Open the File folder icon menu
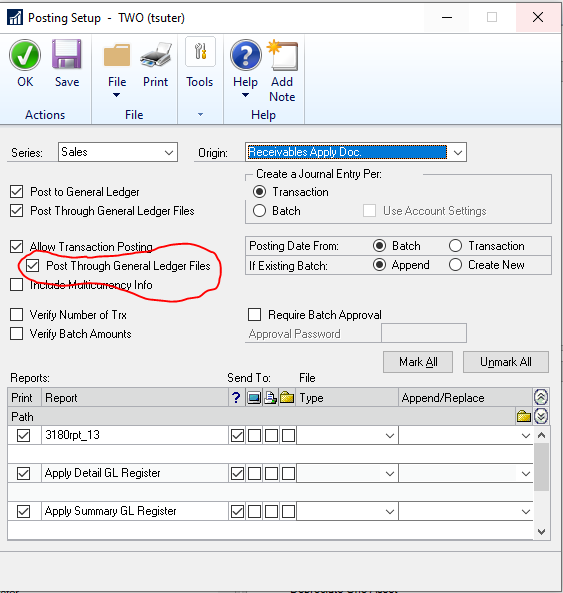This screenshot has width=563, height=593. [x=117, y=55]
